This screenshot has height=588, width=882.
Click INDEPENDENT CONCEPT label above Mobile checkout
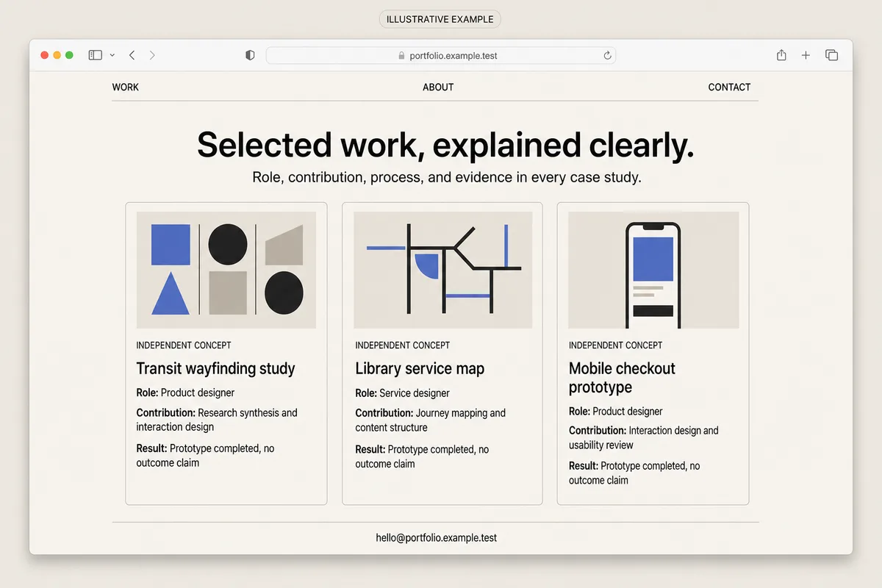tap(616, 345)
